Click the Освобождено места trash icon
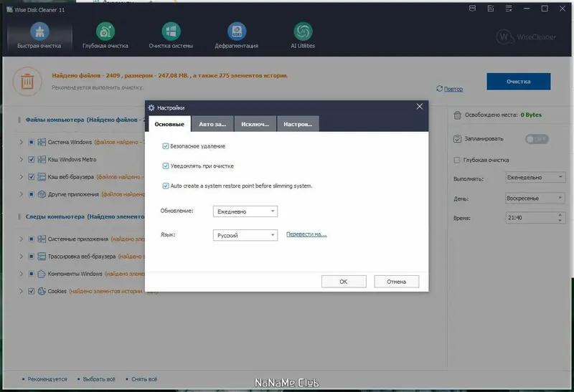574x392 pixels. 457,115
